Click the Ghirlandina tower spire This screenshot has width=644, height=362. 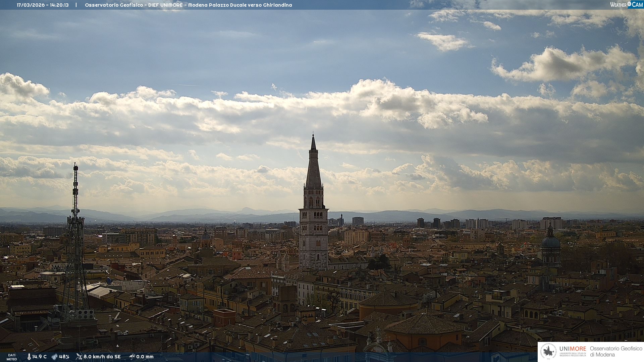(x=314, y=168)
